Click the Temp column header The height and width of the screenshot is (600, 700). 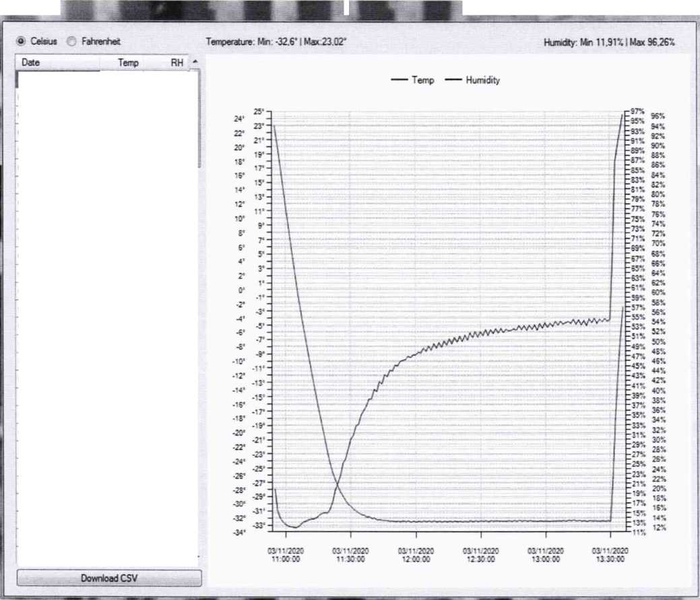[x=128, y=63]
